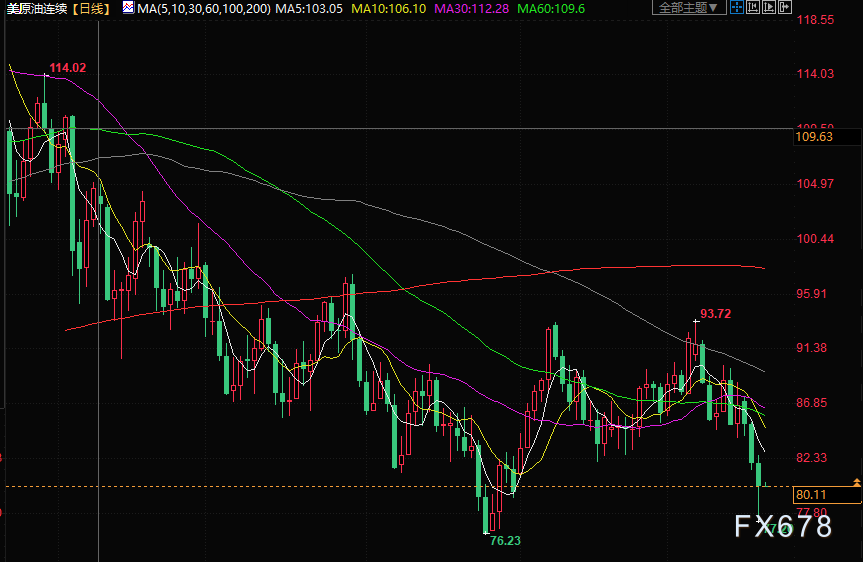Click the yellow MA10:106.10 label

point(389,9)
